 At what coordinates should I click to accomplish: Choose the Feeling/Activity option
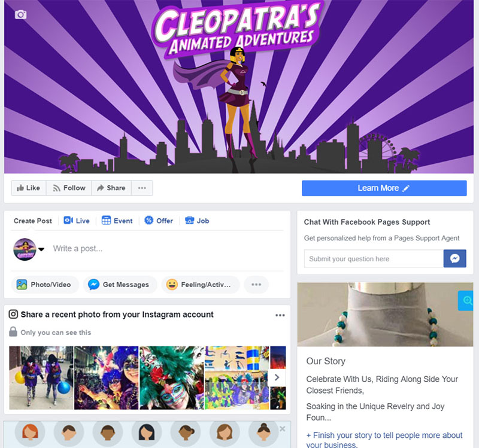[x=201, y=285]
